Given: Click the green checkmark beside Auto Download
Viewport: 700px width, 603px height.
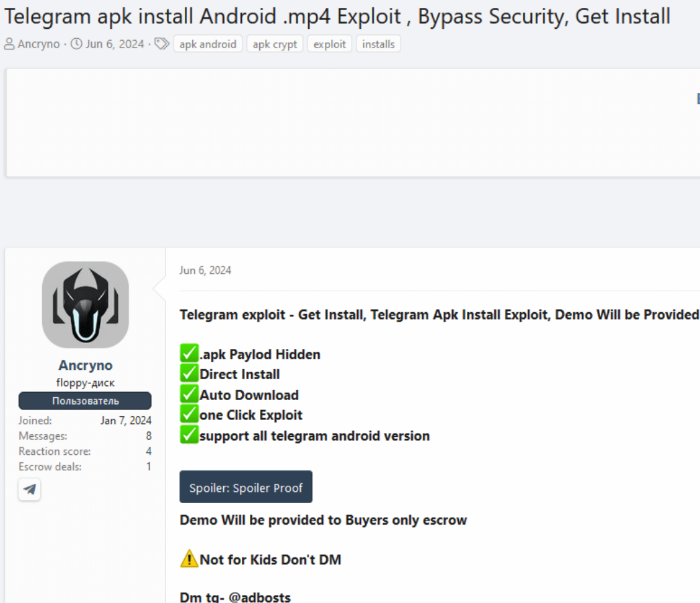Looking at the screenshot, I should 190,395.
